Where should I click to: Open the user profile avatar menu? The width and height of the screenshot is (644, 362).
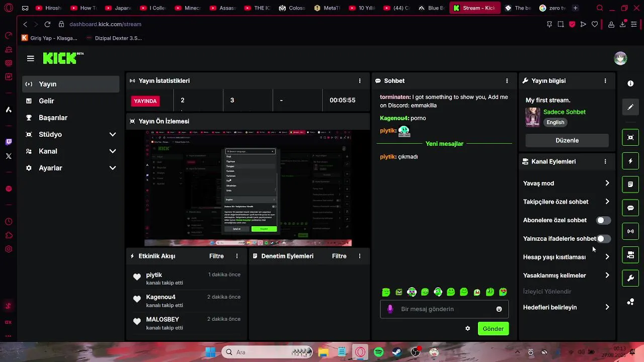(x=620, y=58)
